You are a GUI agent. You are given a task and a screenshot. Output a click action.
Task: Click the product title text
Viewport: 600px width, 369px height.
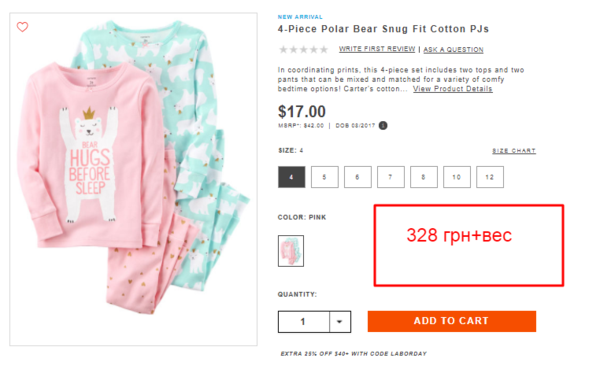383,29
